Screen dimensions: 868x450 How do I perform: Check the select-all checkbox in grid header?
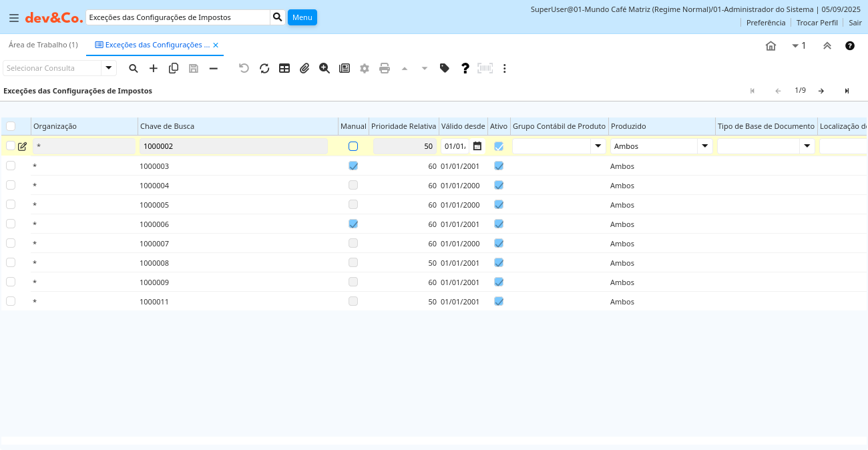pyautogui.click(x=11, y=126)
